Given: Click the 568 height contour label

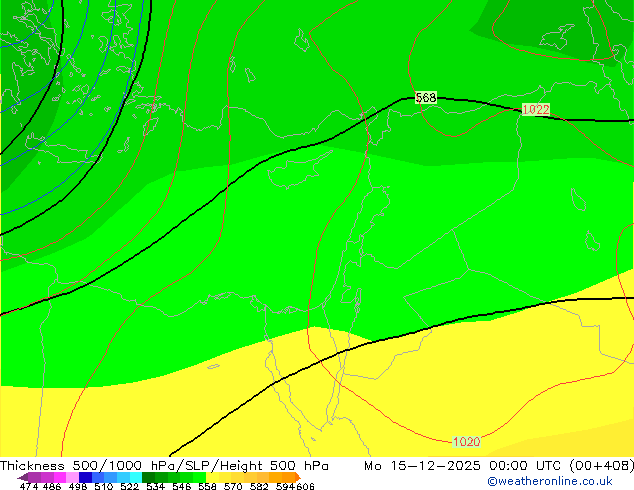Looking at the screenshot, I should click(x=426, y=97).
